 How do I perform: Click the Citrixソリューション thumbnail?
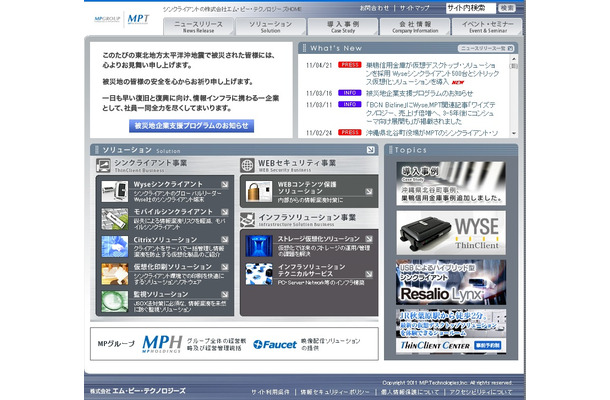click(x=115, y=247)
